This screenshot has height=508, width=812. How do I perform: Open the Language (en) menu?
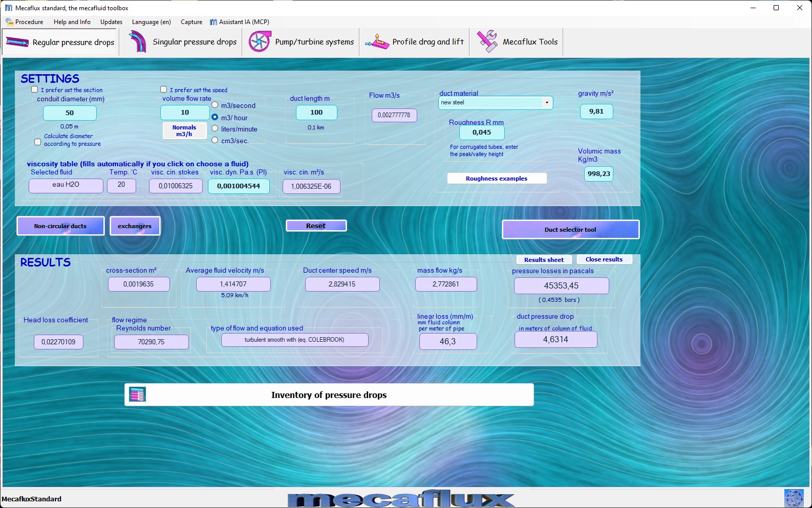[151, 22]
